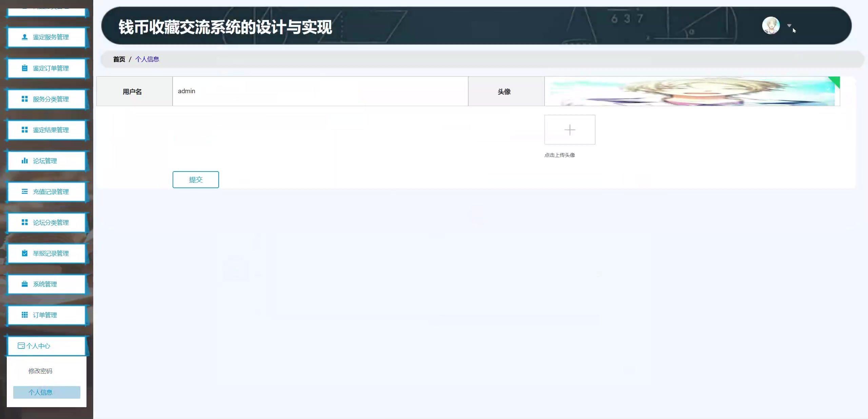Click the 提交 submit button
This screenshot has width=868, height=419.
click(x=196, y=180)
